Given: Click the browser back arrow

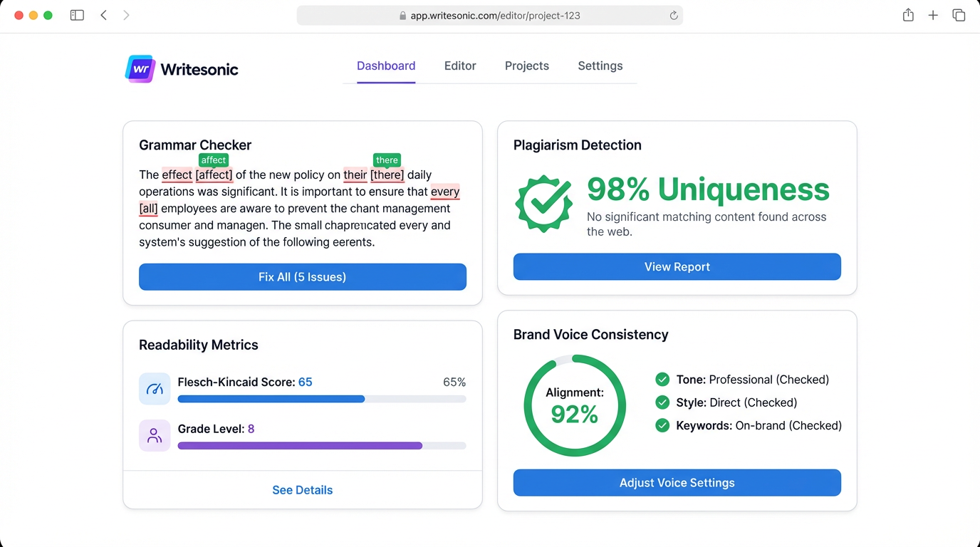Looking at the screenshot, I should pyautogui.click(x=104, y=14).
